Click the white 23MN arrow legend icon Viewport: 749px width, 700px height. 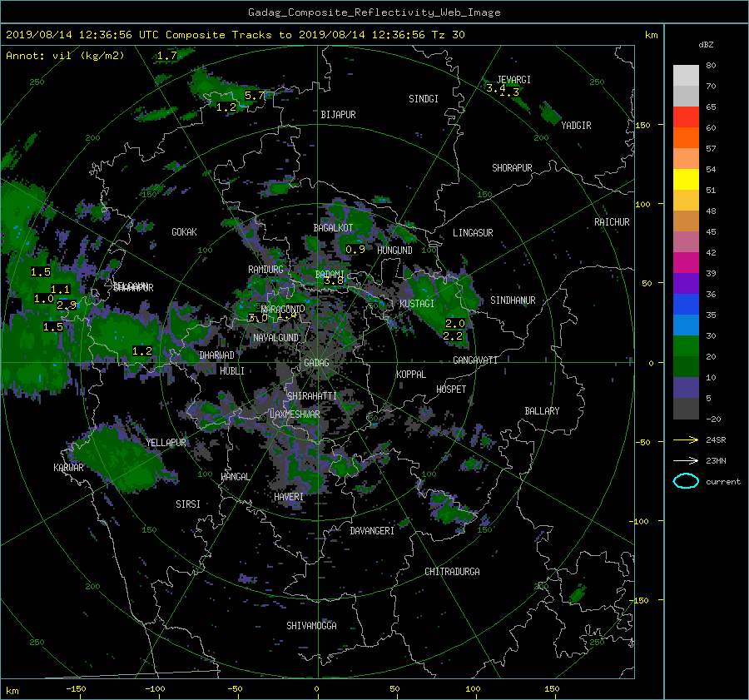tap(686, 460)
